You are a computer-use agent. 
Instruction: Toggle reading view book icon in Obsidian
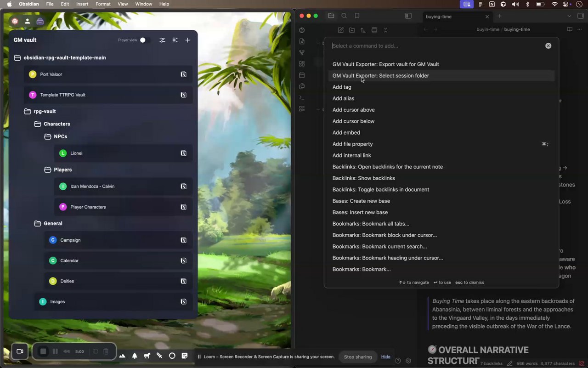570,29
